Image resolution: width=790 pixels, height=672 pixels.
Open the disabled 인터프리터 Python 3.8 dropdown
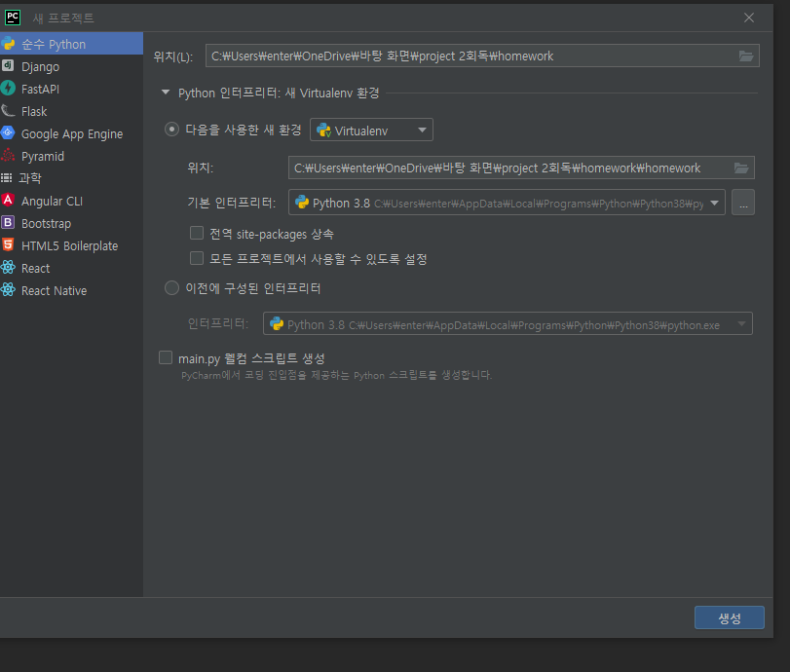[x=508, y=324]
